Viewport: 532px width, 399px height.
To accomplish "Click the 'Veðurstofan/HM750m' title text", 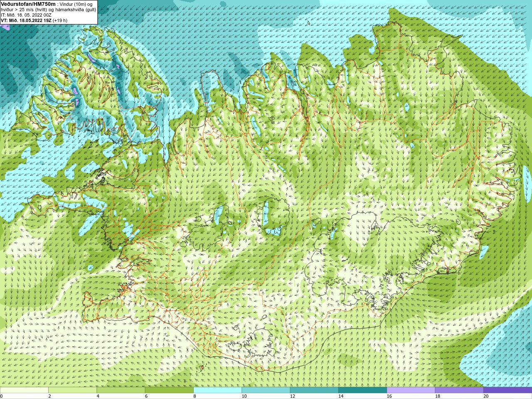I will point(28,4).
